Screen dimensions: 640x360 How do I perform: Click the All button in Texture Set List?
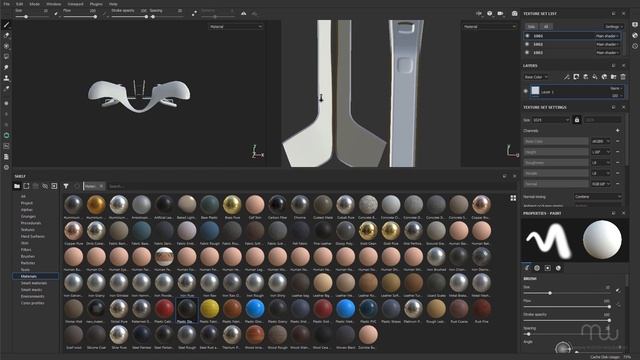[x=546, y=27]
